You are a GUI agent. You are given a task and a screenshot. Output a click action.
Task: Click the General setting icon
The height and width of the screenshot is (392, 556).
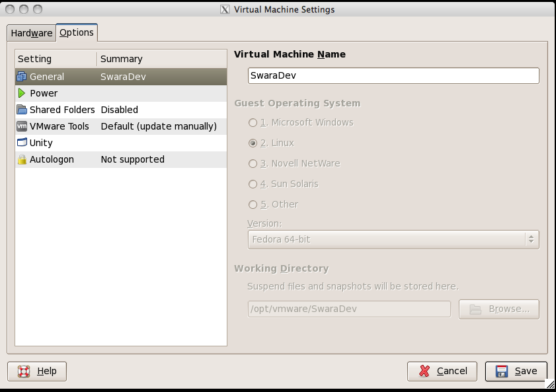[22, 77]
